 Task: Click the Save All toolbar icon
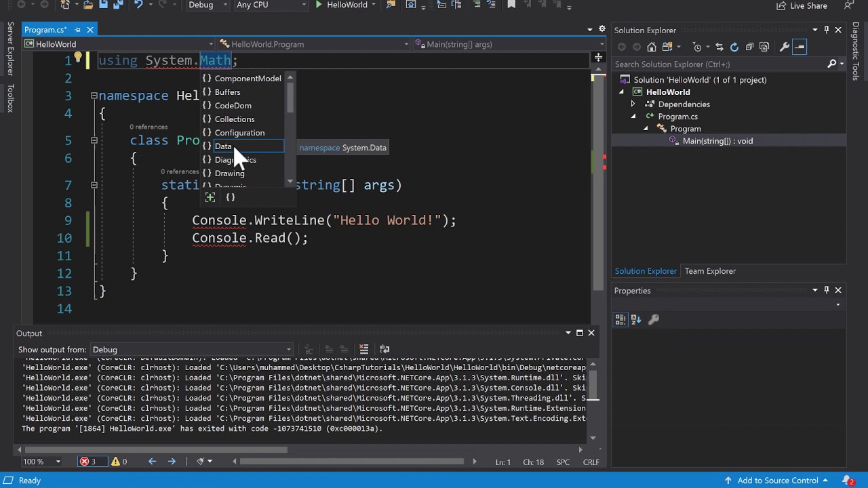(117, 5)
